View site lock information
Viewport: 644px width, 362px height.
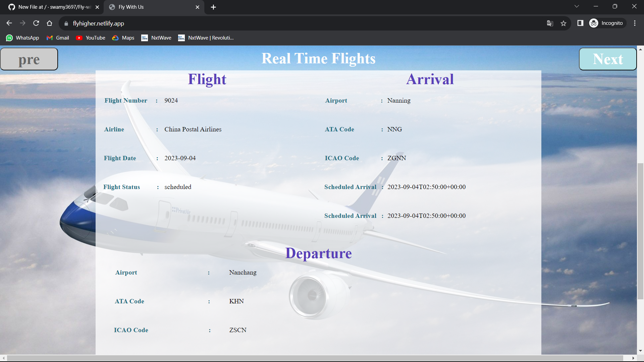66,23
